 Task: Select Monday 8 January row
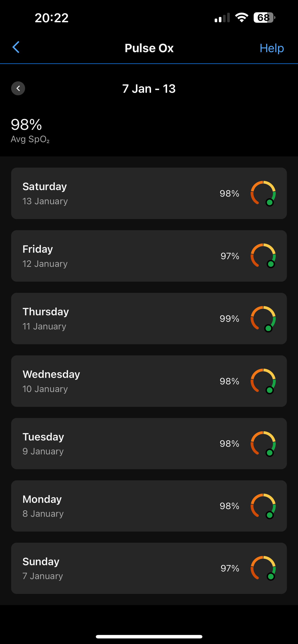[x=149, y=506]
